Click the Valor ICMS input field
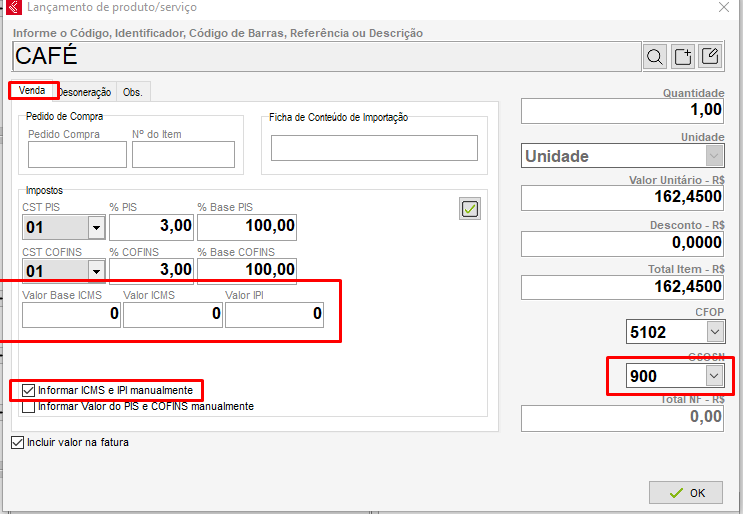743x514 pixels. tap(173, 315)
